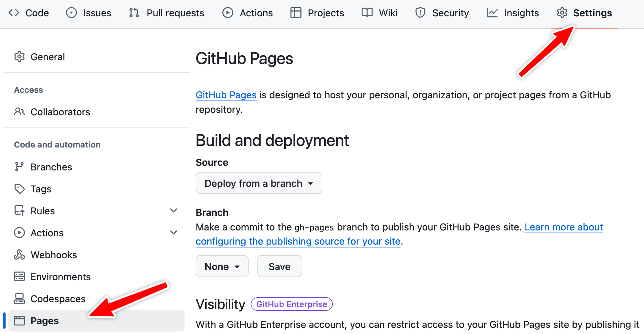Screen dimensions: 644x334
Task: Click the Insights graph icon
Action: (x=492, y=13)
